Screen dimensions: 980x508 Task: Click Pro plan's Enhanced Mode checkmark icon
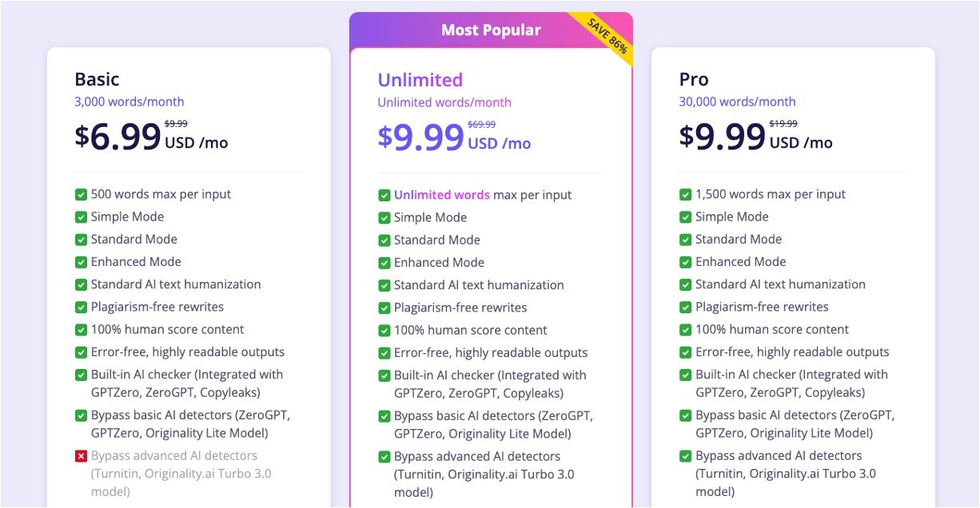(x=685, y=262)
